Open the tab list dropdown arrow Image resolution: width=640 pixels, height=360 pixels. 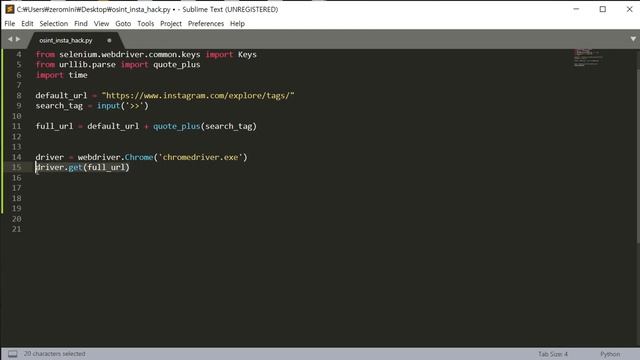(x=633, y=39)
